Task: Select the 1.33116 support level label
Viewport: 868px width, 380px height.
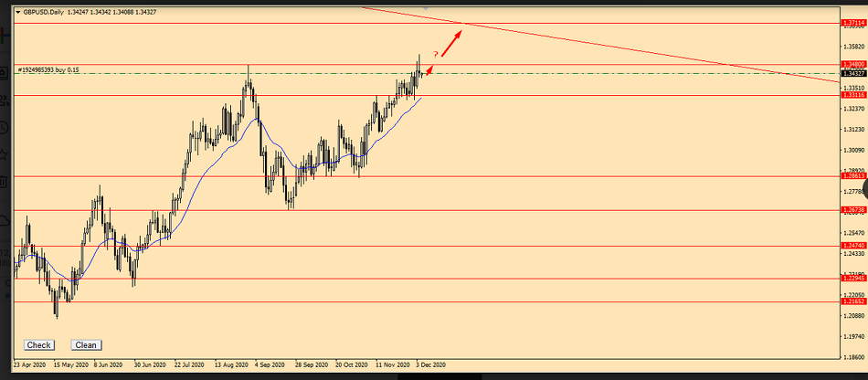Action: pyautogui.click(x=852, y=95)
